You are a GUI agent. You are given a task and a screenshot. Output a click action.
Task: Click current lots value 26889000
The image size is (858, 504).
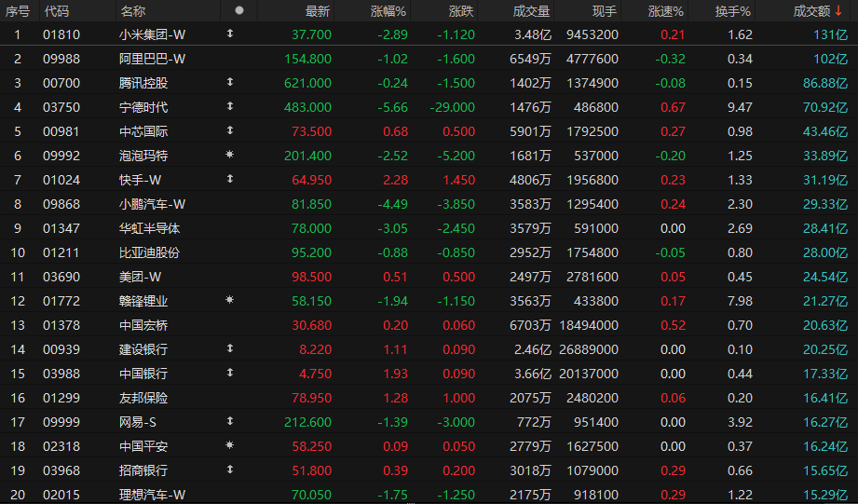pyautogui.click(x=589, y=349)
